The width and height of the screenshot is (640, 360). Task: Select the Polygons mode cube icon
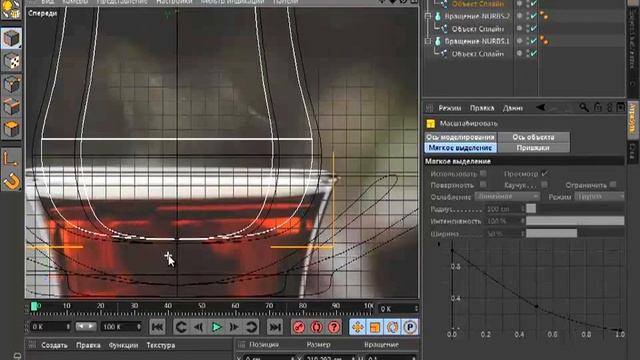pyautogui.click(x=11, y=129)
